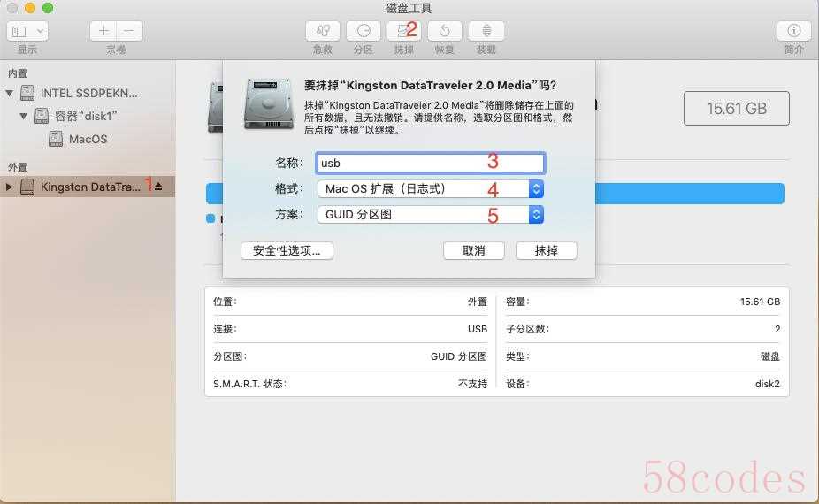Collapse the INTEL SSDPEKN disk tree
The height and width of the screenshot is (504, 819).
tap(10, 93)
